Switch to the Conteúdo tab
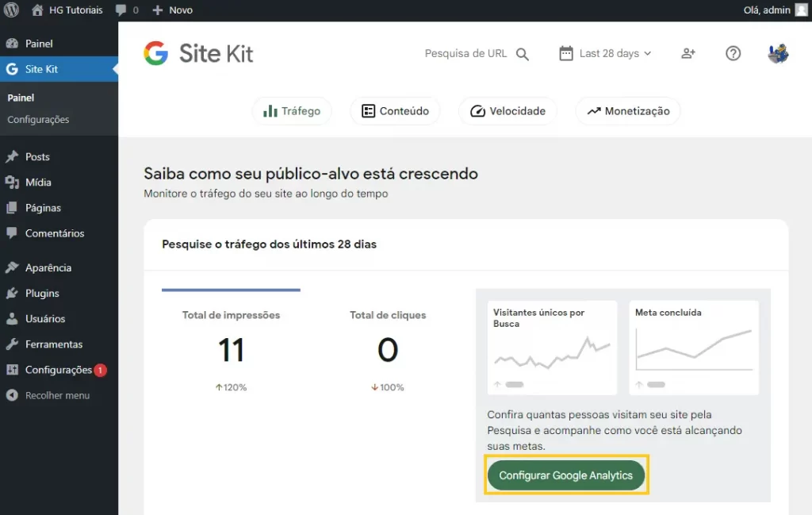Image resolution: width=812 pixels, height=515 pixels. tap(395, 111)
